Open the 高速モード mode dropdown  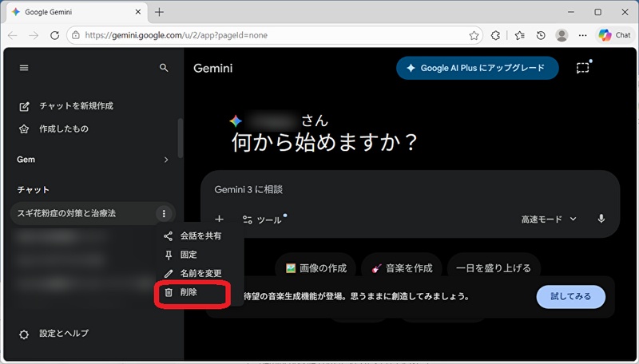click(x=549, y=220)
